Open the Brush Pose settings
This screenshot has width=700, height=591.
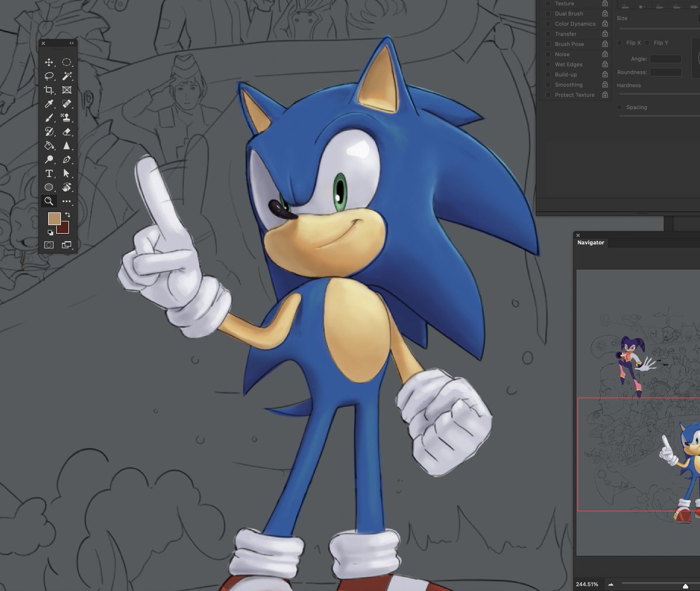(x=569, y=44)
